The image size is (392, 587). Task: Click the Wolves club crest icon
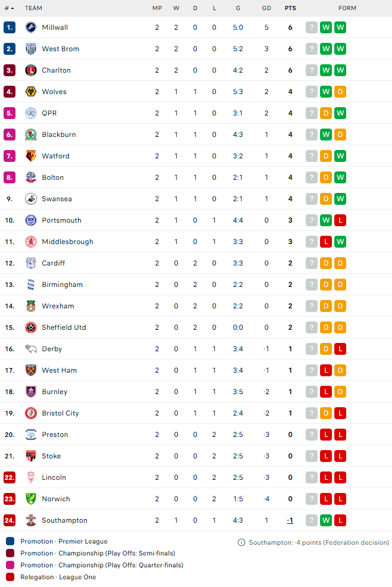31,92
